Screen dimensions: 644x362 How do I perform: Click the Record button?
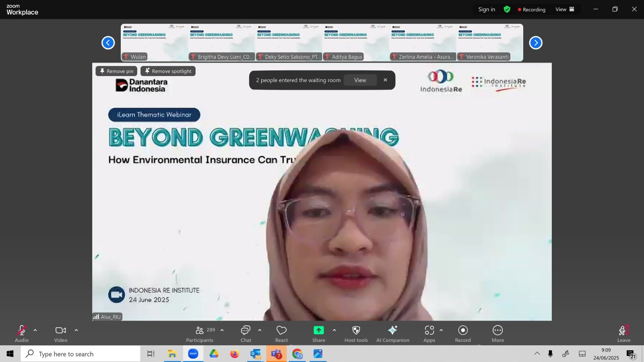[x=463, y=334]
